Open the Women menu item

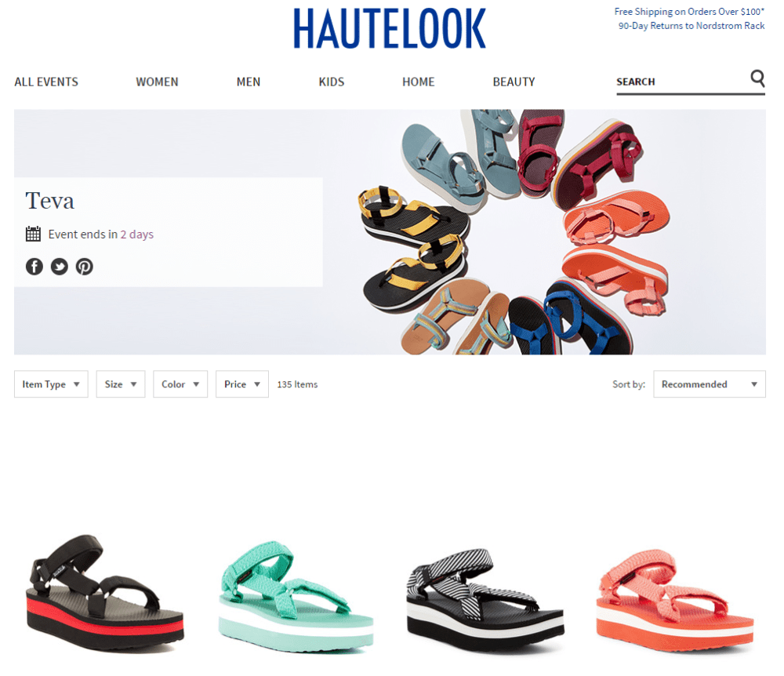[x=157, y=82]
